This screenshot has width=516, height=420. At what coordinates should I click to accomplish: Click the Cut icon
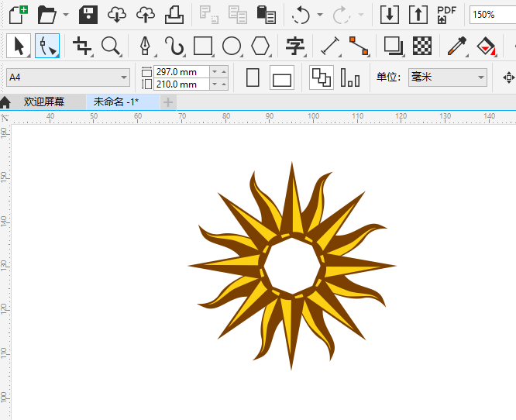click(x=209, y=15)
